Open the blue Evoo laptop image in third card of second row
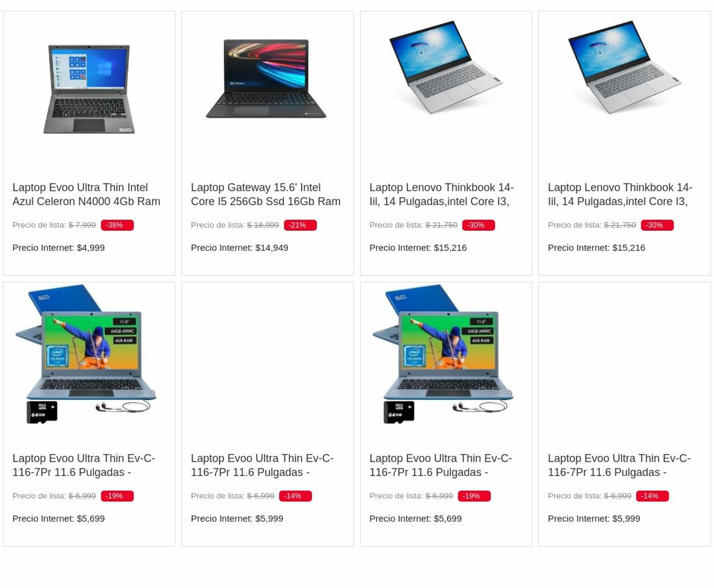The image size is (714, 588). [443, 354]
